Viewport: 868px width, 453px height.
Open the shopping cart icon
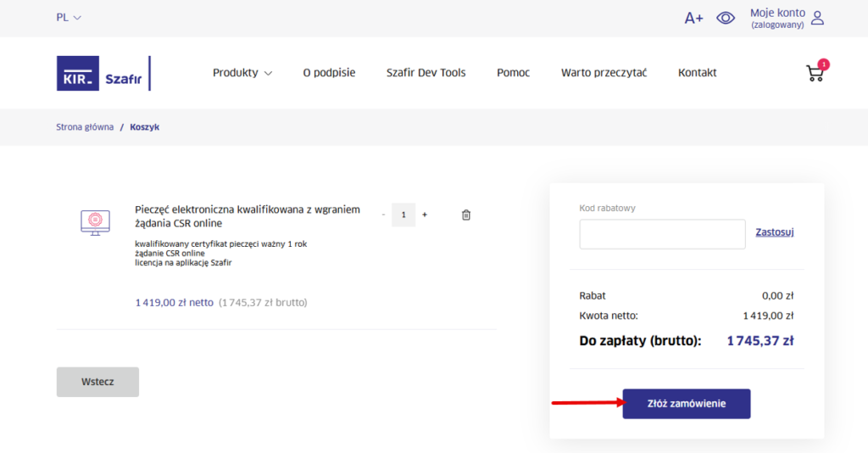[x=815, y=73]
